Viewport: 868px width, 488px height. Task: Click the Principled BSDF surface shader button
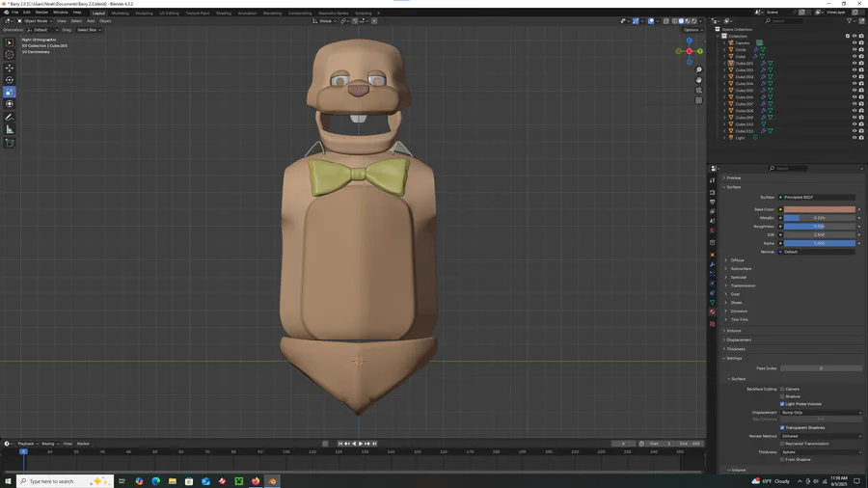click(x=817, y=197)
